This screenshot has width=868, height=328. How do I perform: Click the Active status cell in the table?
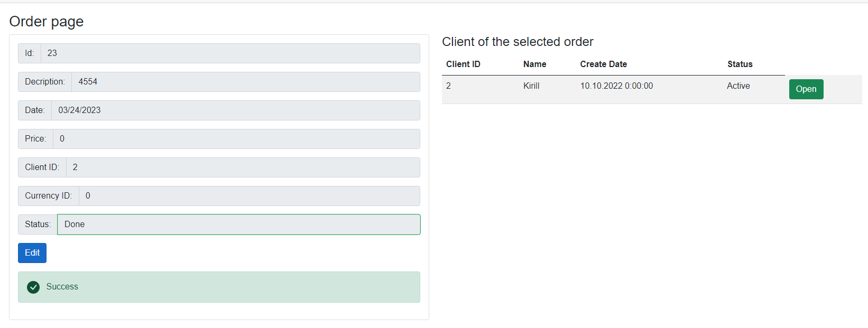(x=738, y=86)
